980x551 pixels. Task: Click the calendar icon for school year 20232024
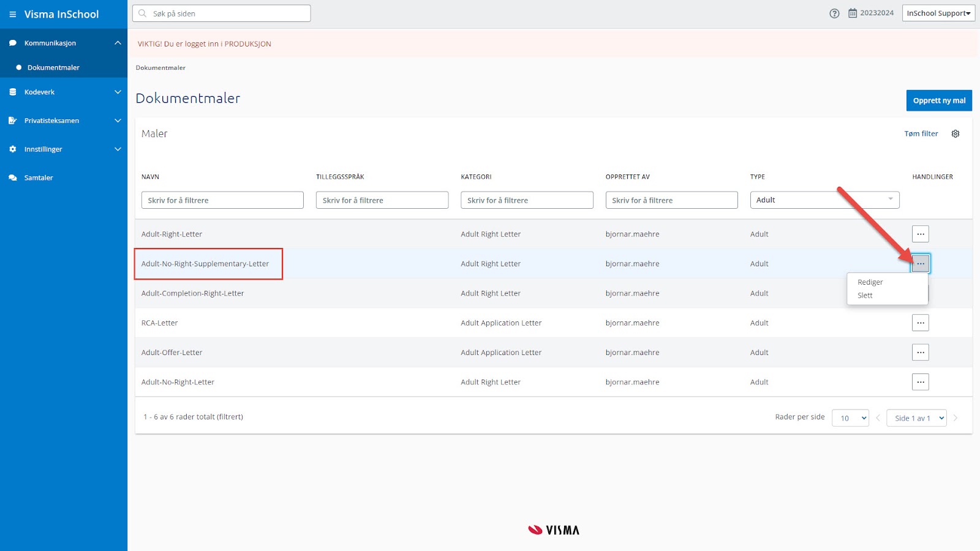coord(853,13)
